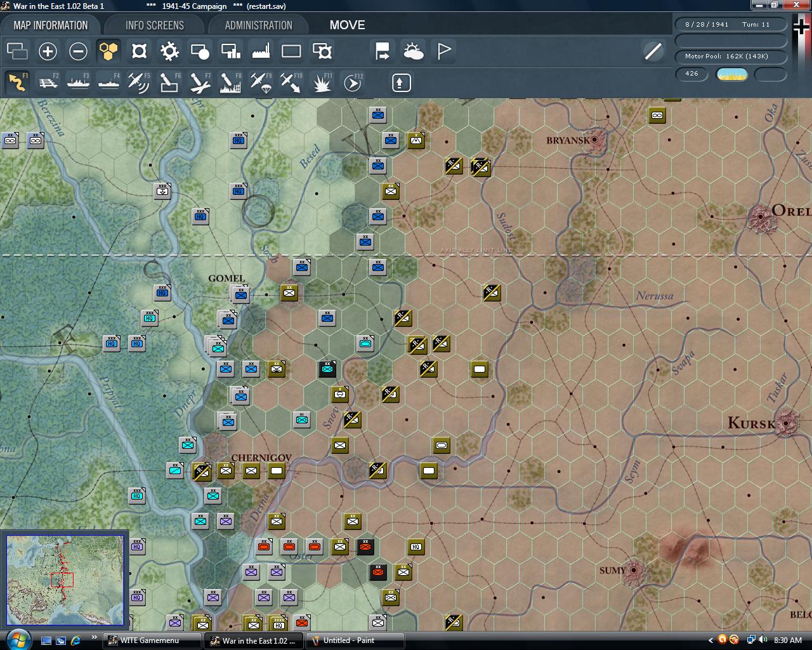The height and width of the screenshot is (650, 812).
Task: Click the sky-and-field weather indicator
Action: (732, 74)
